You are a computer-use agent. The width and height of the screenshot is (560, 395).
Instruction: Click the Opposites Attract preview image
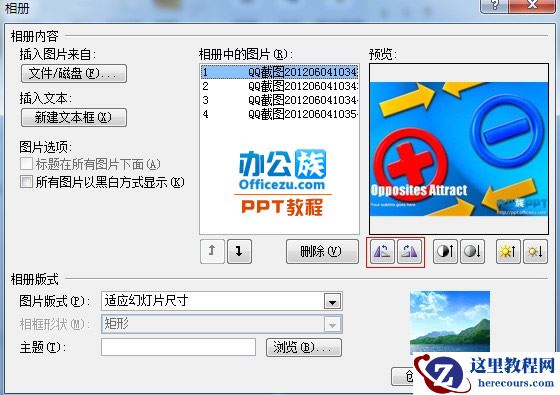[459, 149]
